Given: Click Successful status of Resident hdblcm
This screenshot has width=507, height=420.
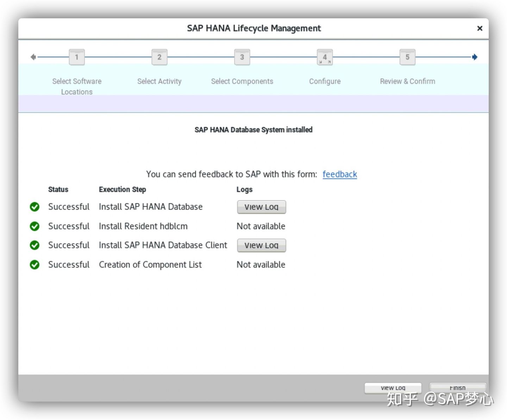Looking at the screenshot, I should (x=69, y=226).
